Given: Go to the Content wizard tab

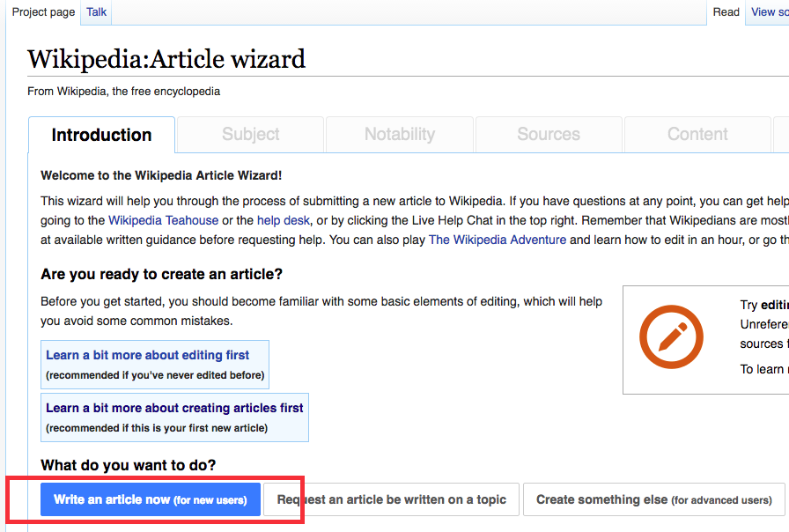Looking at the screenshot, I should pos(697,134).
